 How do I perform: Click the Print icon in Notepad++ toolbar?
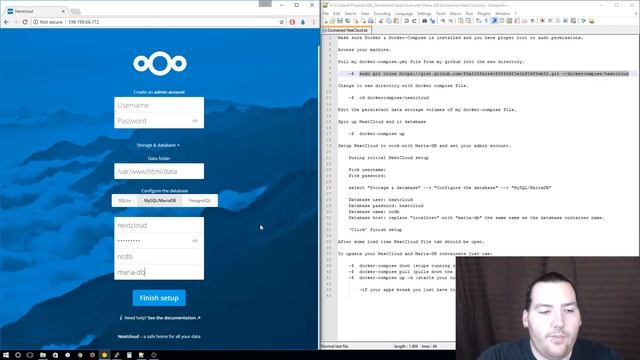(371, 21)
